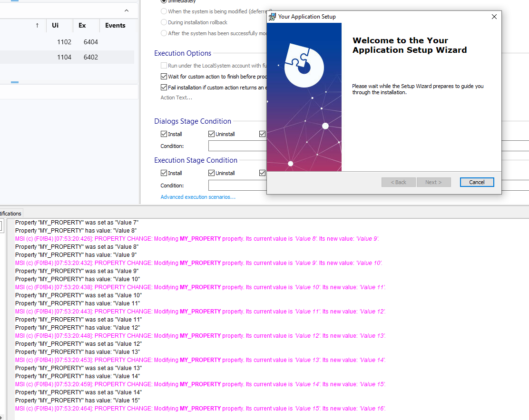Click the installer icon in Setup title bar

click(x=273, y=17)
